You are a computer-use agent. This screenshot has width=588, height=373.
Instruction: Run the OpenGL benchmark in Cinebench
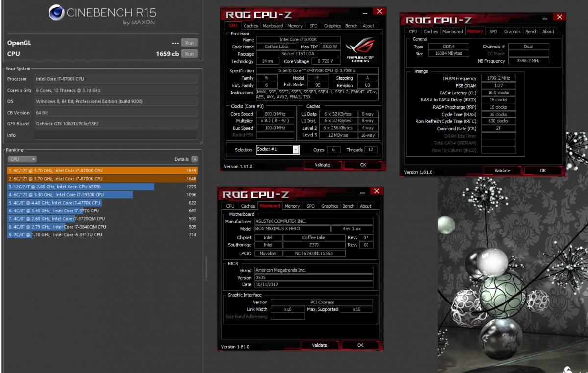click(x=189, y=43)
